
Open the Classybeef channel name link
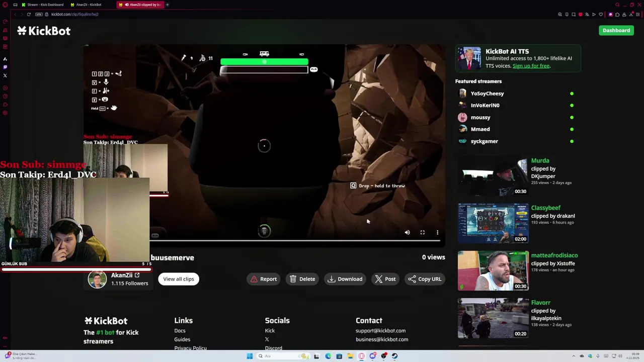pyautogui.click(x=546, y=208)
